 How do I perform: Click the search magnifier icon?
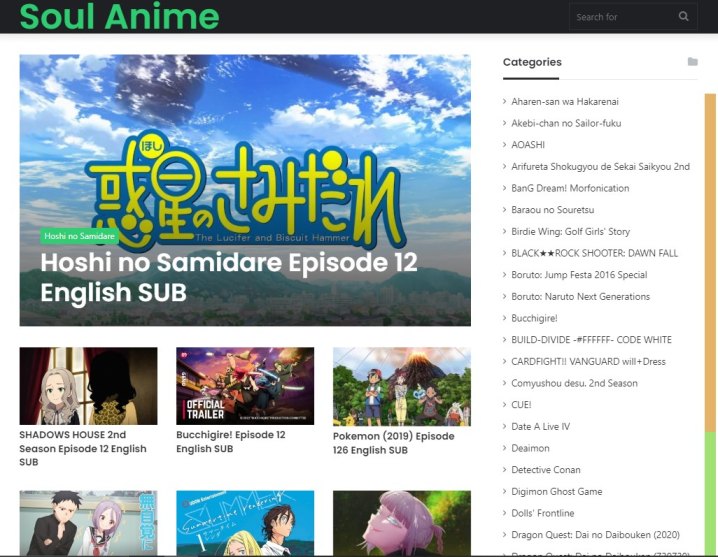tap(683, 16)
